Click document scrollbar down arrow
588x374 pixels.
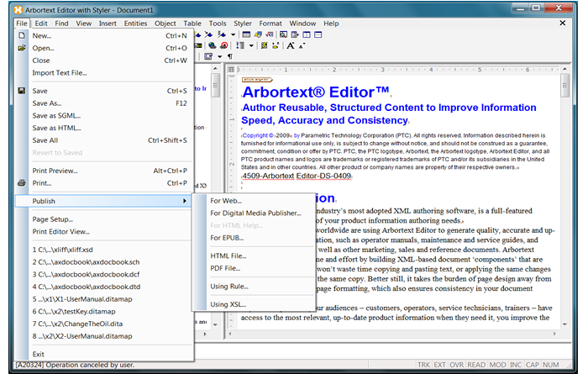pyautogui.click(x=564, y=324)
